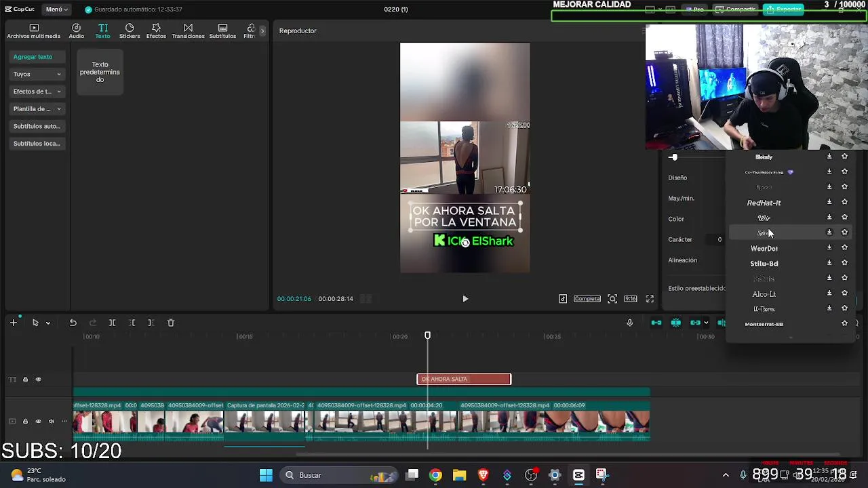
Task: Open the Archivos multimedia tab
Action: point(34,31)
